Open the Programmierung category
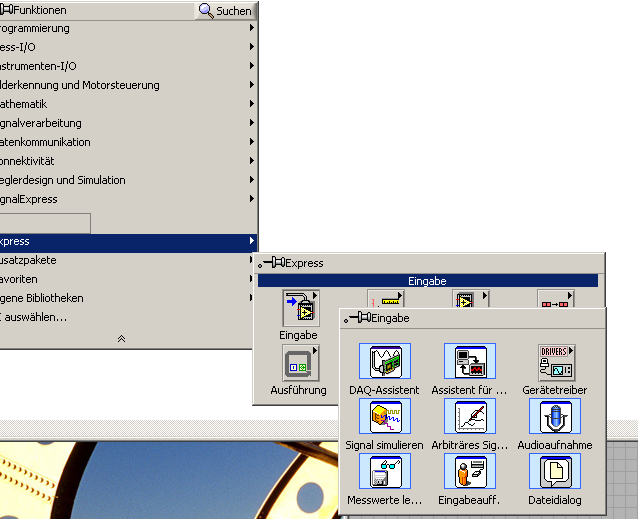638x519 pixels. coord(128,28)
